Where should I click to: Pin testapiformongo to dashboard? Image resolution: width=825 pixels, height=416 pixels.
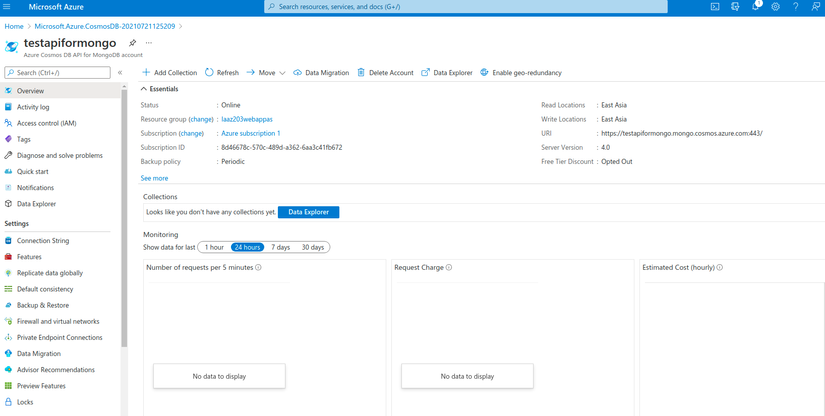pos(132,43)
